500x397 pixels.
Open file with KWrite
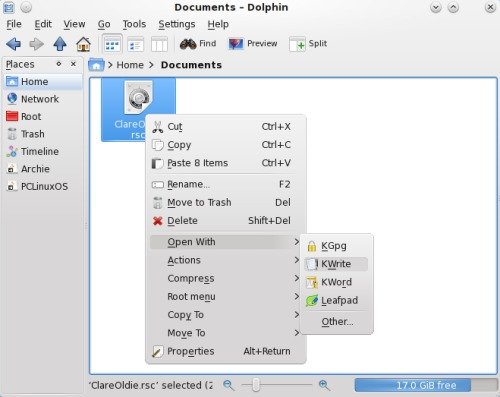[336, 264]
